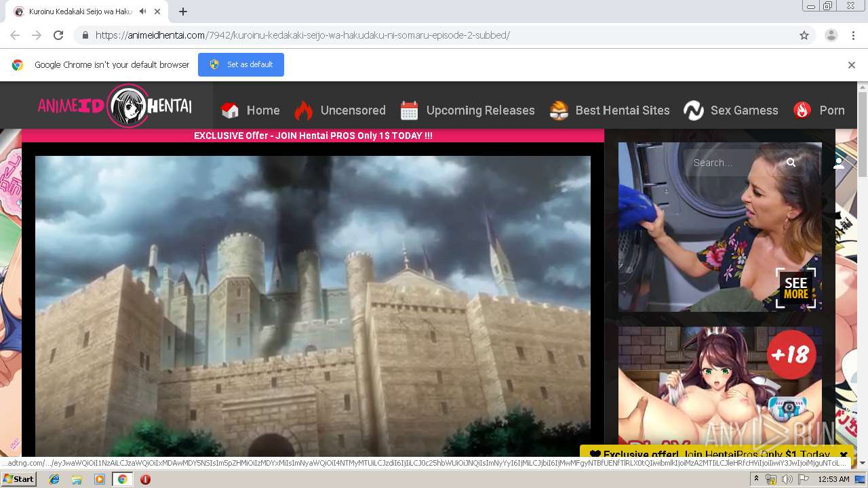The image size is (868, 488).
Task: Dismiss the default browser infobar
Action: coord(851,65)
